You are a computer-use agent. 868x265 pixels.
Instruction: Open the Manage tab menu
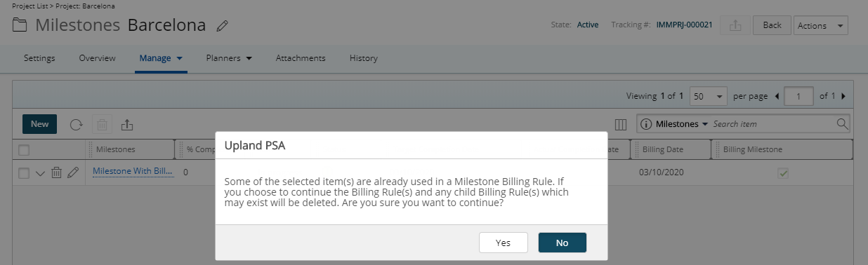pos(161,58)
